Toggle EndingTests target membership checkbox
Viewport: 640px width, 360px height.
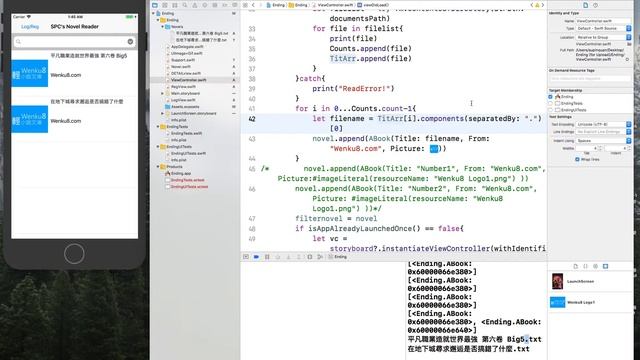(x=551, y=103)
